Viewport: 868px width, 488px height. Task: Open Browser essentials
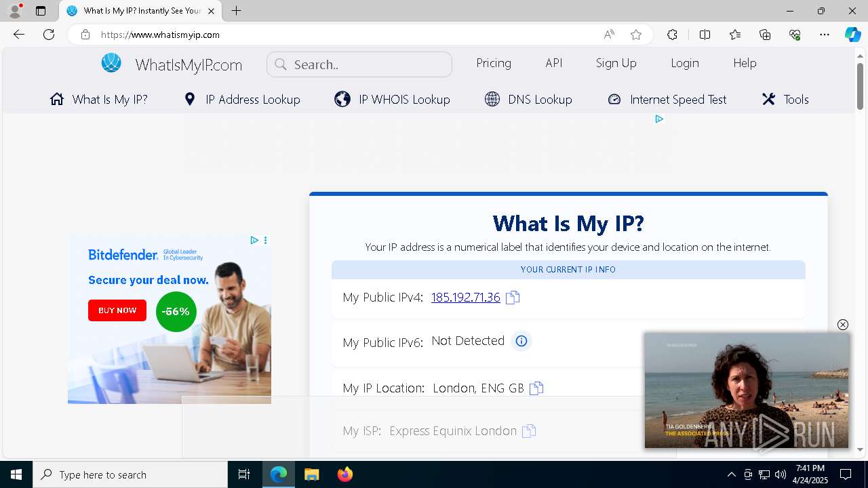(x=795, y=35)
